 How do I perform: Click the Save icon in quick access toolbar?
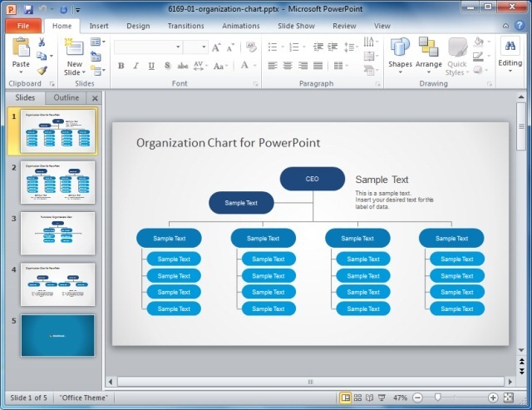28,9
